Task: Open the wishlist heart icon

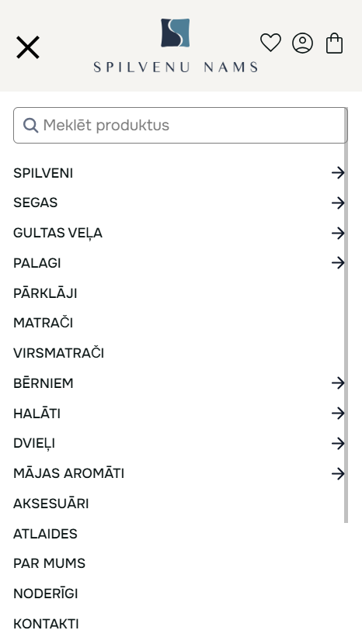Action: point(270,43)
